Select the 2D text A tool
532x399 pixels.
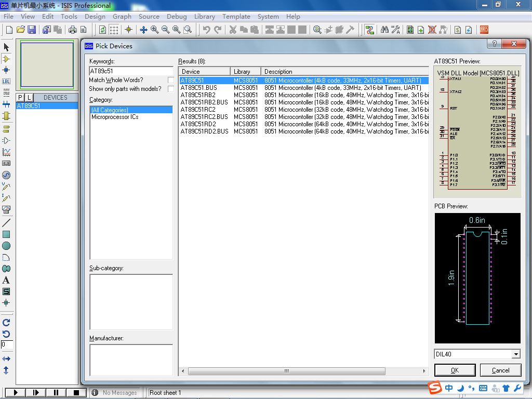click(x=6, y=280)
